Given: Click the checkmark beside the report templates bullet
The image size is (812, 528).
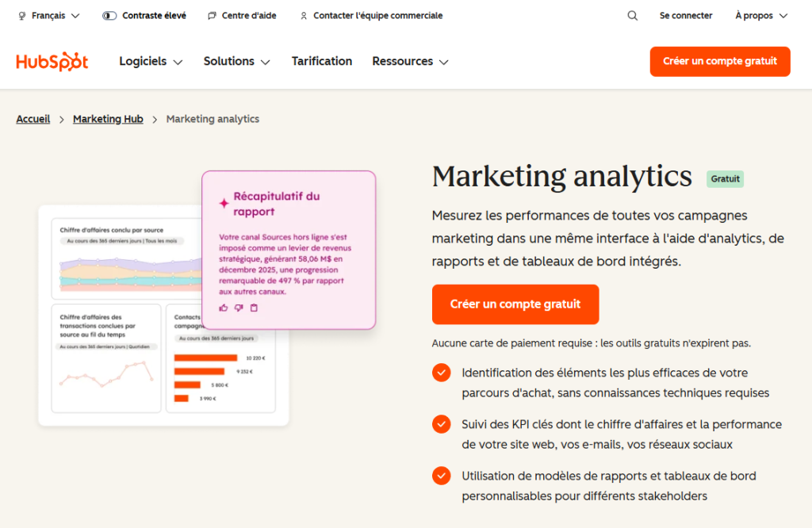Looking at the screenshot, I should pos(441,476).
